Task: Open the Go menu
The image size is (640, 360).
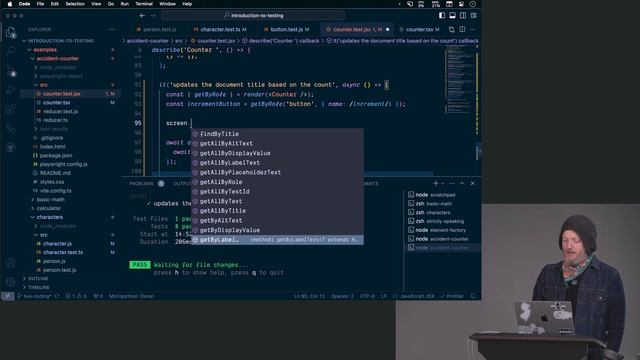Action: click(111, 4)
